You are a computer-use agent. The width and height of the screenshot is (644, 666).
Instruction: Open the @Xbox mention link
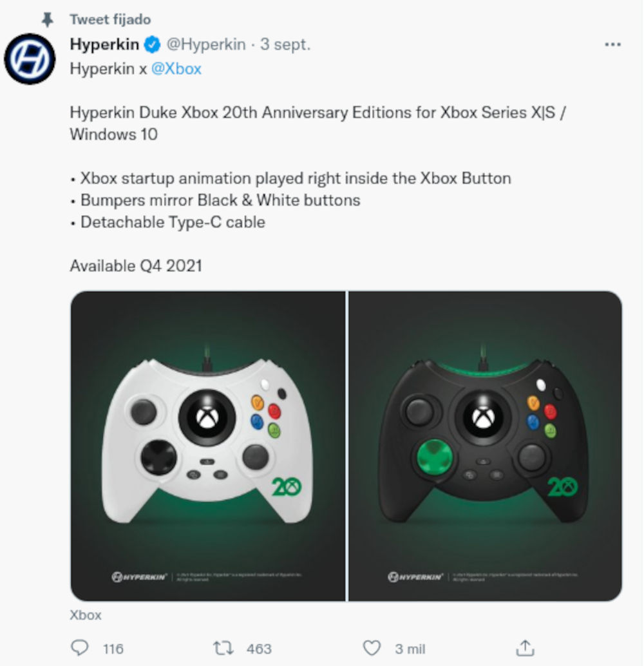(176, 69)
